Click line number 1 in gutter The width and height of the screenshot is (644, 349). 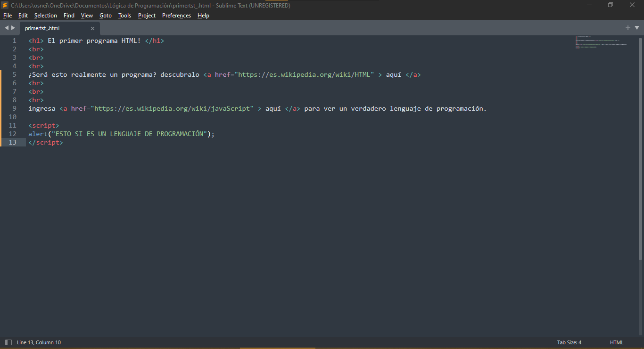(x=15, y=41)
